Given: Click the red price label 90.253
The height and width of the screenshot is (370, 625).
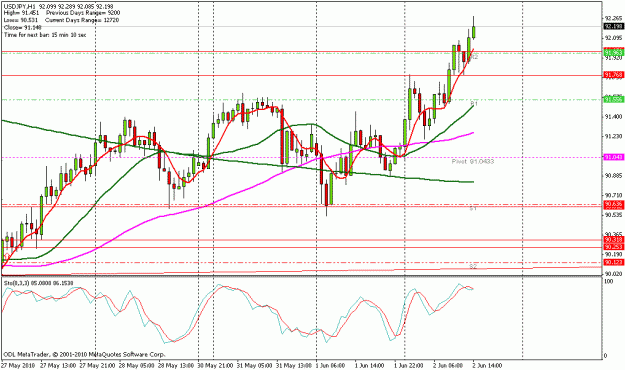Looking at the screenshot, I should (613, 247).
